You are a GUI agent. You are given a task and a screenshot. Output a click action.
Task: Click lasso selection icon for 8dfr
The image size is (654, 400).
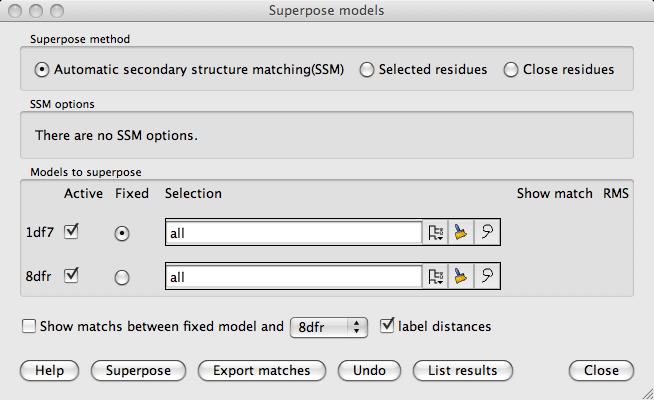(x=486, y=277)
